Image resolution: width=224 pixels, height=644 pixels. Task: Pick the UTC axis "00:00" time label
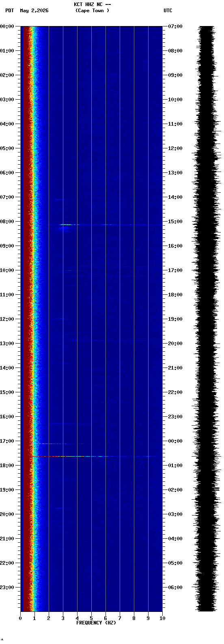[175, 441]
